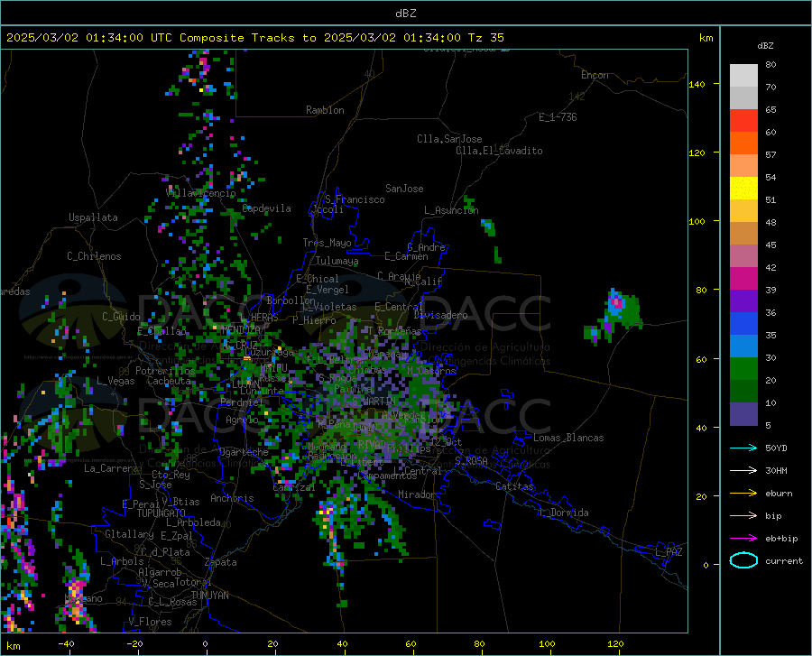
Task: Click the Cacheuta map label
Action: (x=169, y=381)
